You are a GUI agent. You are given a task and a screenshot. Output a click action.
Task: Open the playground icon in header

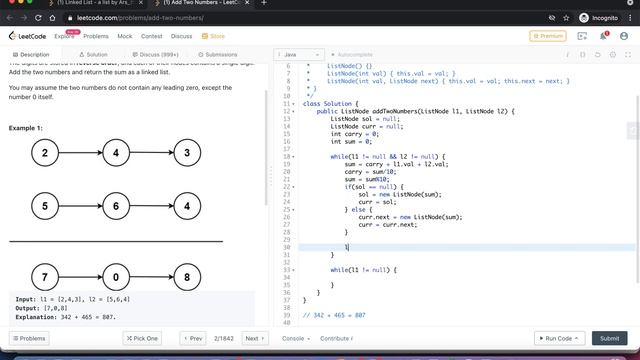point(582,36)
